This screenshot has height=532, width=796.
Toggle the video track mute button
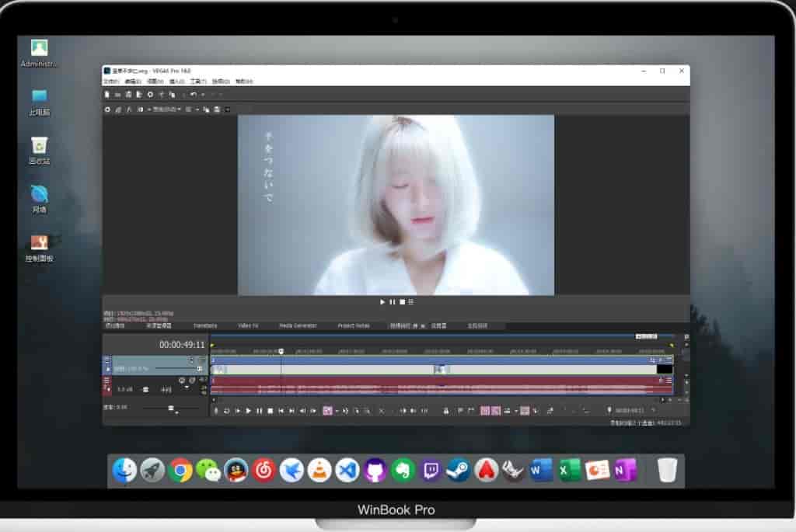pos(191,360)
